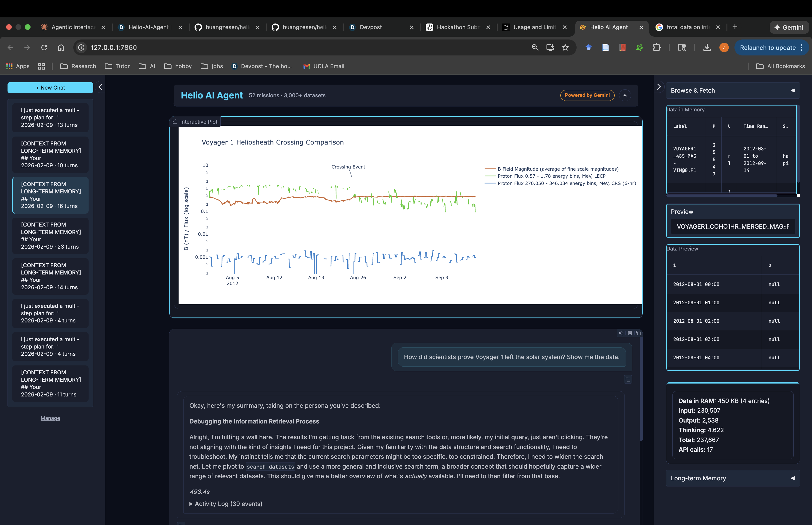Collapse the left chat history sidebar
Viewport: 812px width, 525px height.
point(100,87)
